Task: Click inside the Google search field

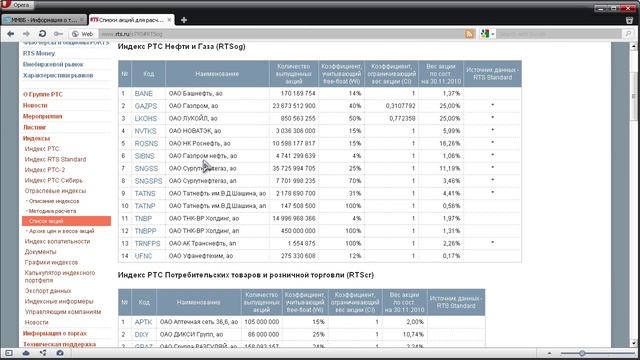Action: (x=559, y=34)
